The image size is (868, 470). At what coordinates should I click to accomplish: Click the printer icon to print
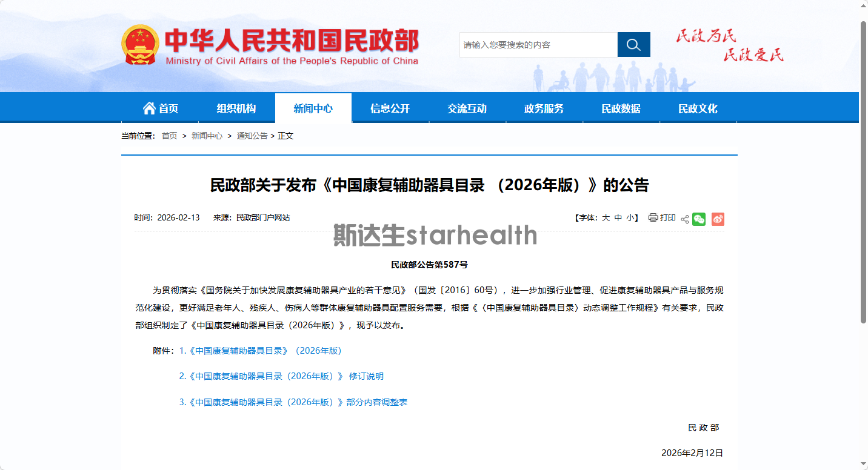point(653,217)
